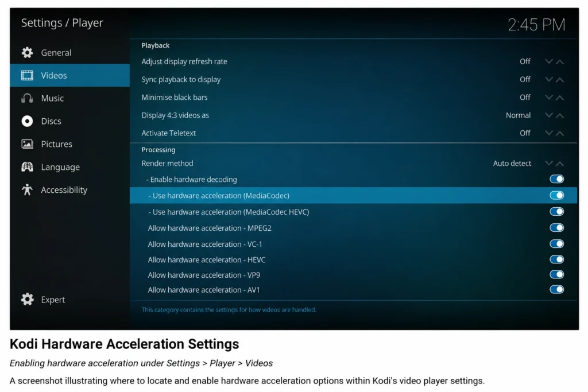Image resolution: width=588 pixels, height=392 pixels.
Task: Click down arrow for Sync playback to display
Action: [x=549, y=79]
